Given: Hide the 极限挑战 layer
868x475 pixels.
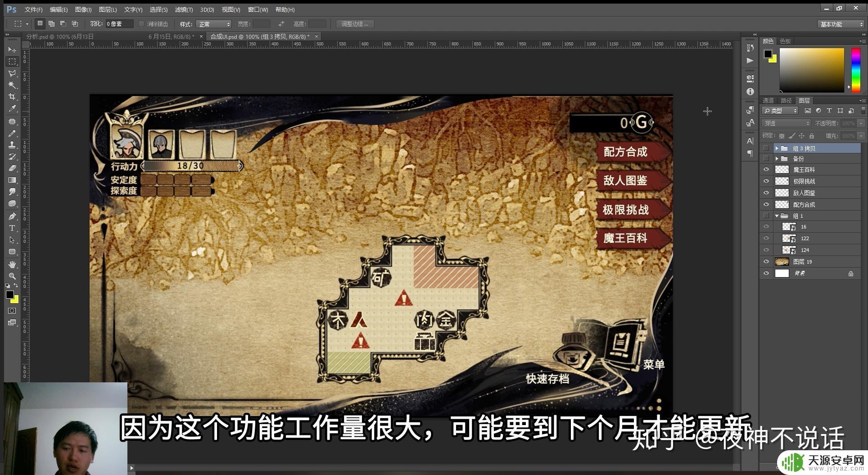Looking at the screenshot, I should coord(766,181).
